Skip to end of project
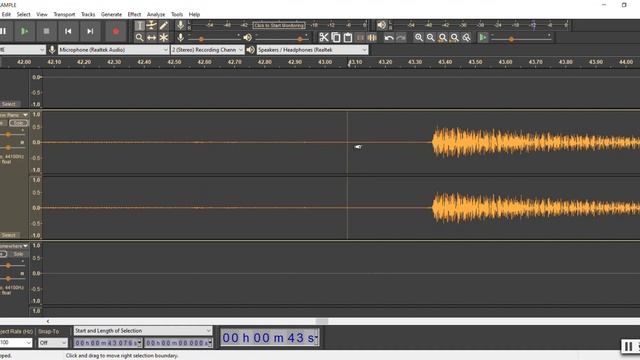The width and height of the screenshot is (640, 360). click(90, 31)
